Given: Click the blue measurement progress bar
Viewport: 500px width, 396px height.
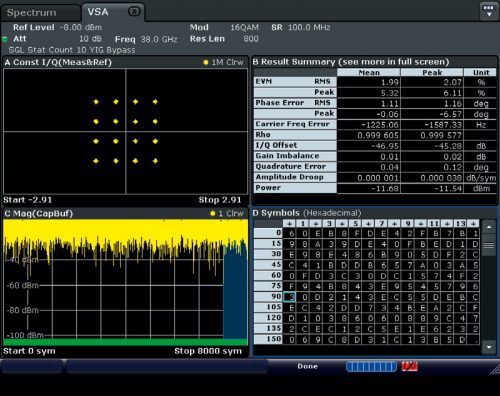Looking at the screenshot, I should [x=371, y=367].
